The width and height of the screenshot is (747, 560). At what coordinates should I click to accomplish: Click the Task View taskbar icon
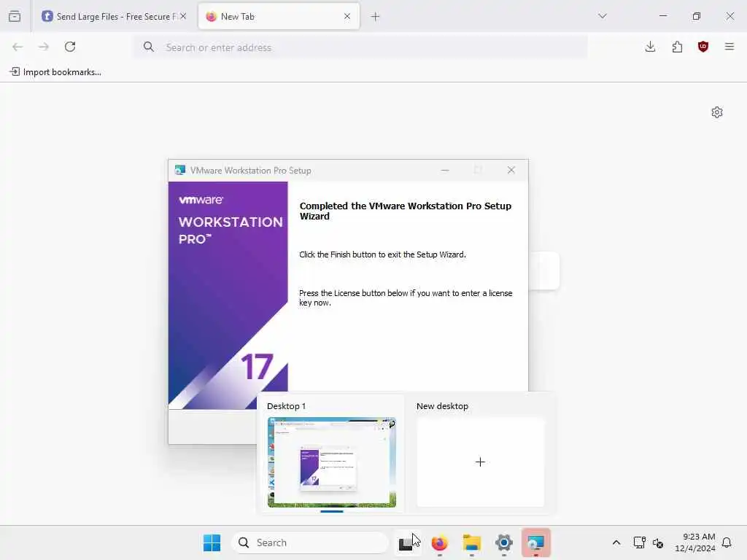pos(406,542)
